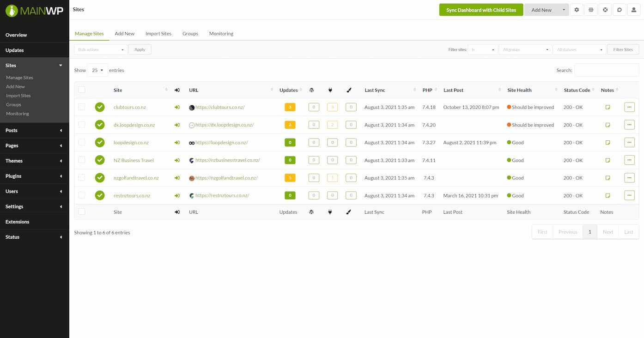This screenshot has width=644, height=338.
Task: Switch to the Import Sites tab
Action: (x=158, y=33)
